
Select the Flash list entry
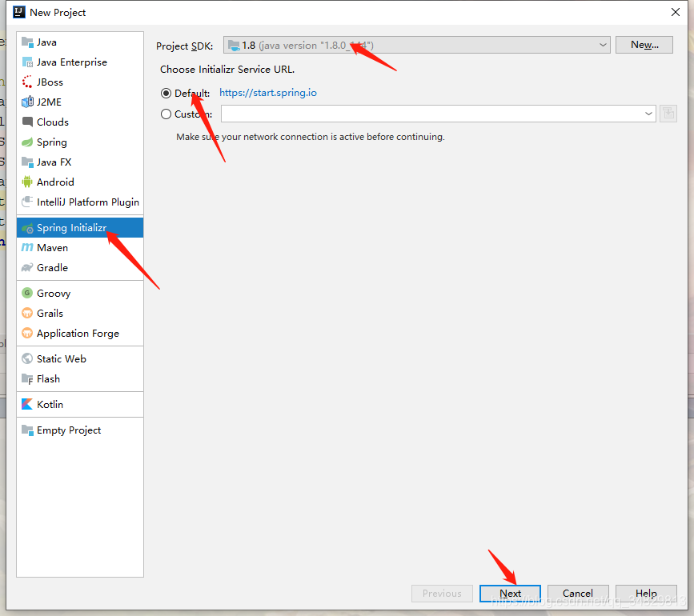point(80,379)
